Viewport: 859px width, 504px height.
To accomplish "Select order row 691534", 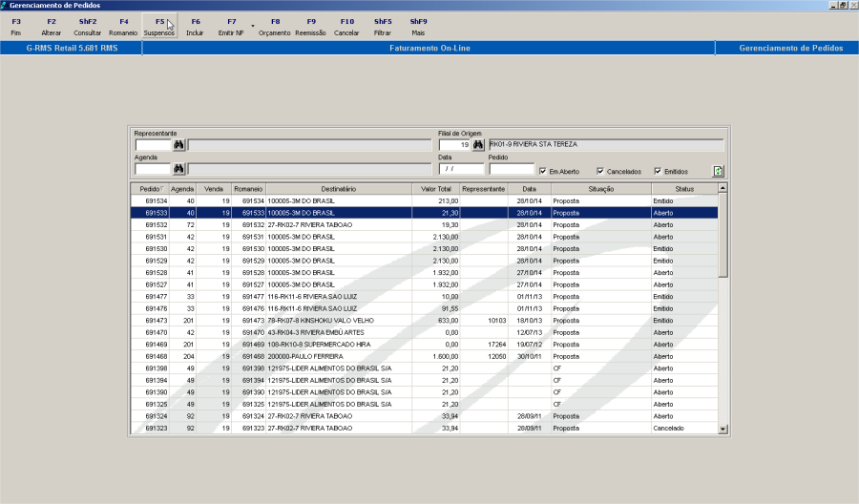I will 424,201.
